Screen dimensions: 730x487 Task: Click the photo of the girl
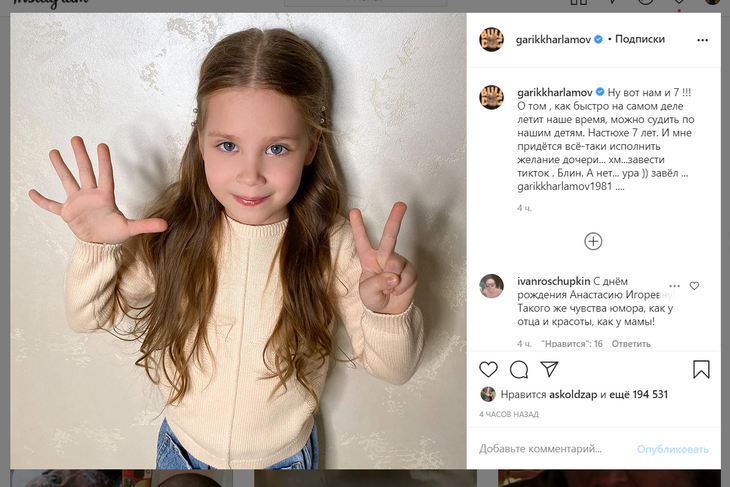(x=239, y=240)
